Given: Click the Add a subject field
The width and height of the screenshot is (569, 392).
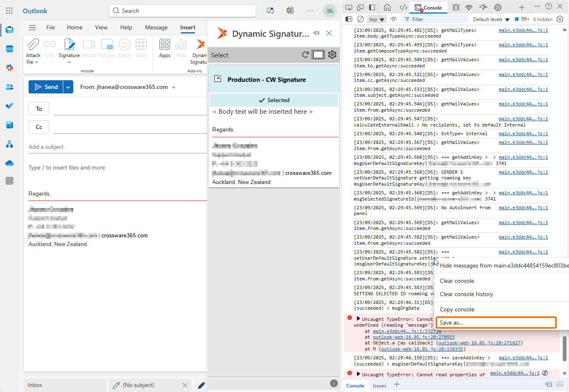Looking at the screenshot, I should coord(116,147).
